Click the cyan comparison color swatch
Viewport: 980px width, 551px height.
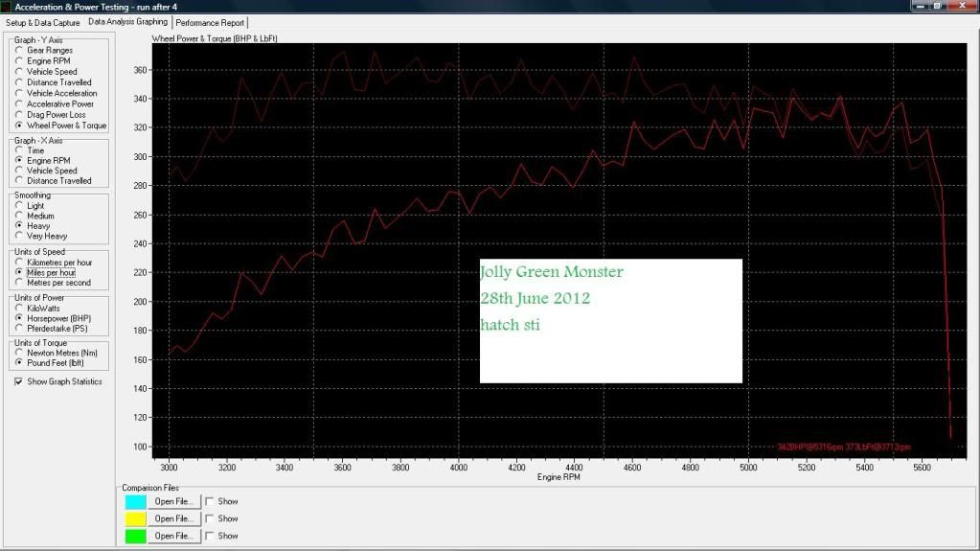(135, 501)
